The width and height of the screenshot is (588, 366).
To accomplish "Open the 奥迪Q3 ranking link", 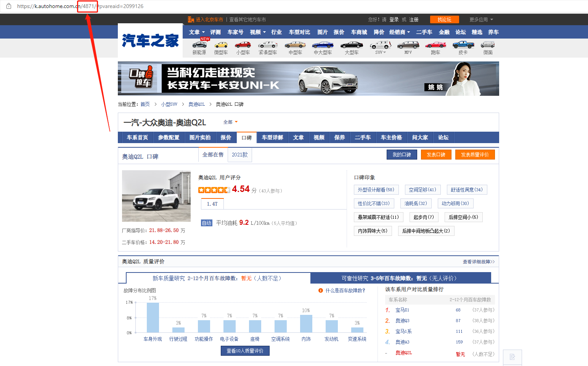I will 402,321.
